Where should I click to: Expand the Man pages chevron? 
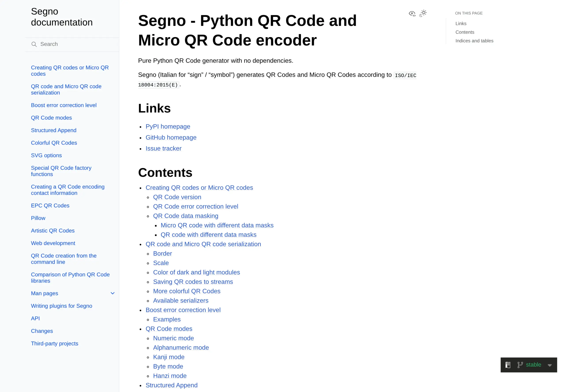pyautogui.click(x=113, y=293)
